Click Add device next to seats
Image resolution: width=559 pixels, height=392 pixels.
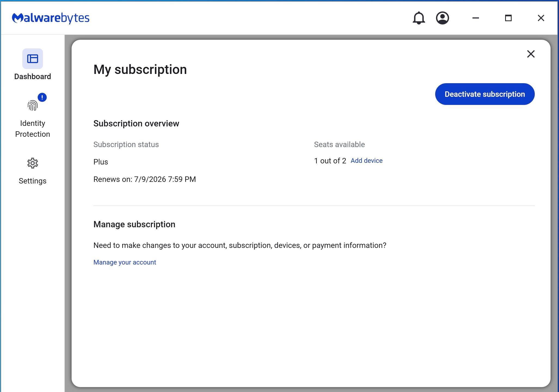[x=367, y=160]
